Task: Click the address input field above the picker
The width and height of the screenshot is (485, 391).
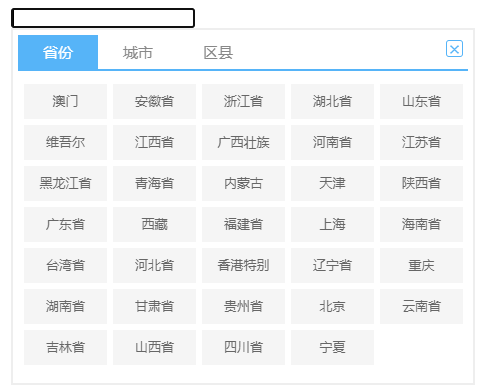Action: coord(103,18)
